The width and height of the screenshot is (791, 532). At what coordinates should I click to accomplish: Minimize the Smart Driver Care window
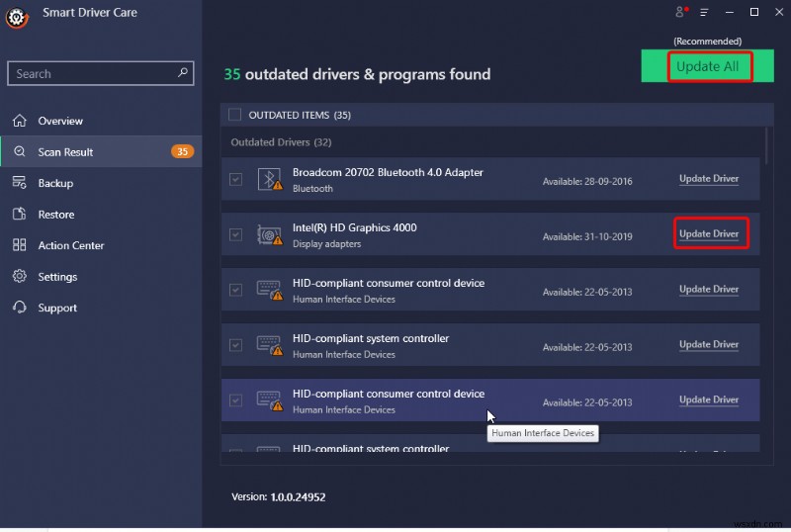point(730,12)
